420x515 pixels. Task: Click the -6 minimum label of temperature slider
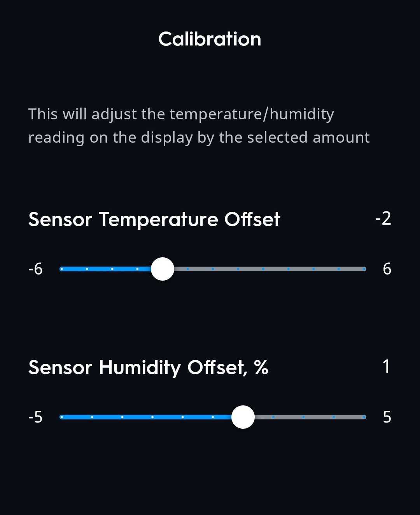click(x=35, y=269)
